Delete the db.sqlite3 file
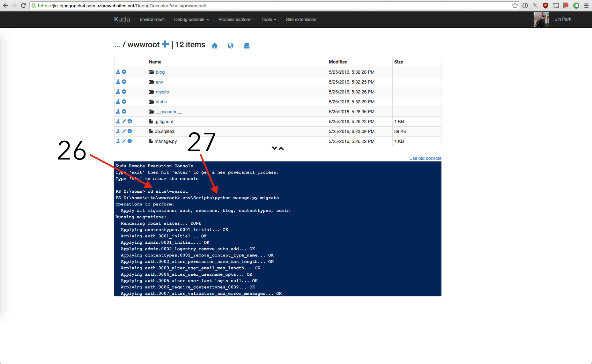Viewport: 592px width, 364px height. coord(130,131)
